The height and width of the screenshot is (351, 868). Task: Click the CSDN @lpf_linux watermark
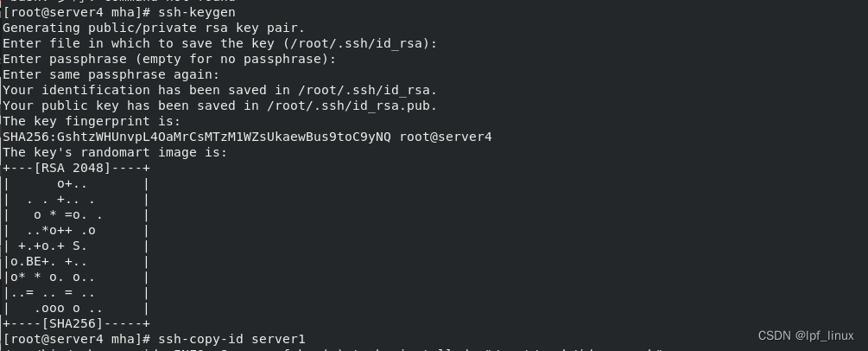[x=807, y=335]
